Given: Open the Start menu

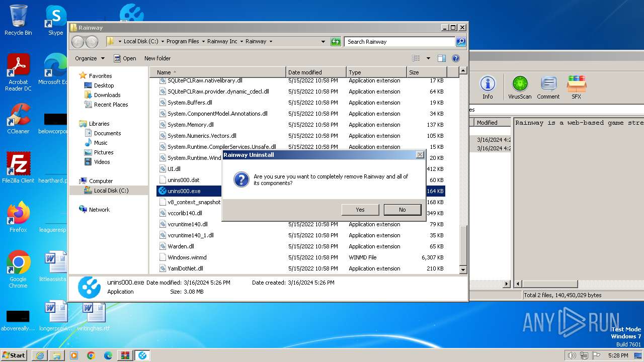Looking at the screenshot, I should pos(14,355).
